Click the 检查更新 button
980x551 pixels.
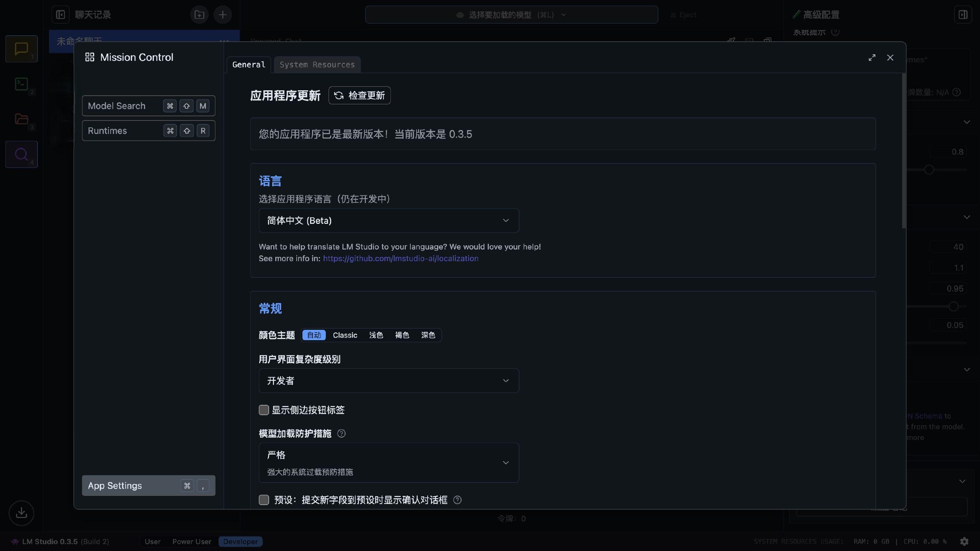[x=359, y=95]
